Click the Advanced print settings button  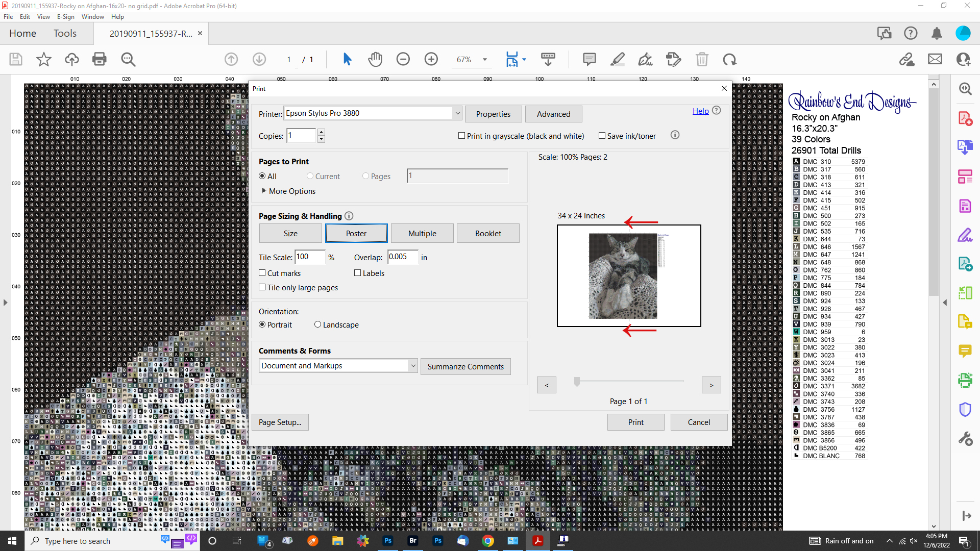pyautogui.click(x=553, y=114)
